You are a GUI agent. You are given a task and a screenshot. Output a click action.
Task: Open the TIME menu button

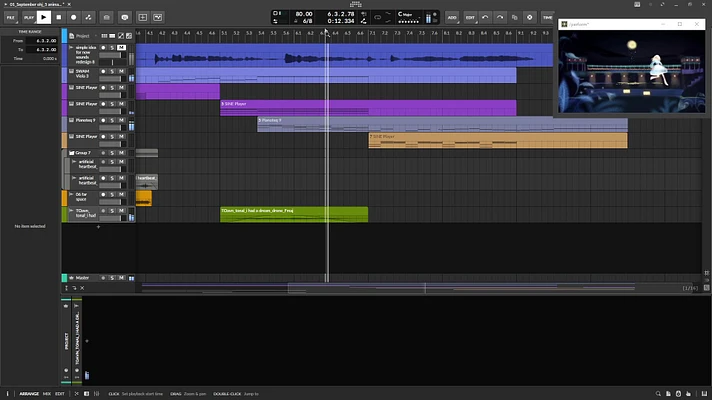coord(548,17)
